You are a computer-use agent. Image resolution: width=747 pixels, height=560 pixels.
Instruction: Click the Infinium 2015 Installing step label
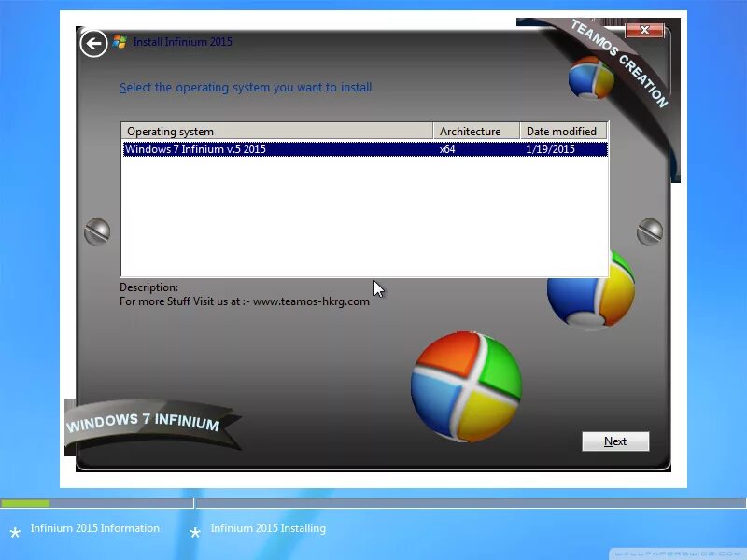pos(268,528)
